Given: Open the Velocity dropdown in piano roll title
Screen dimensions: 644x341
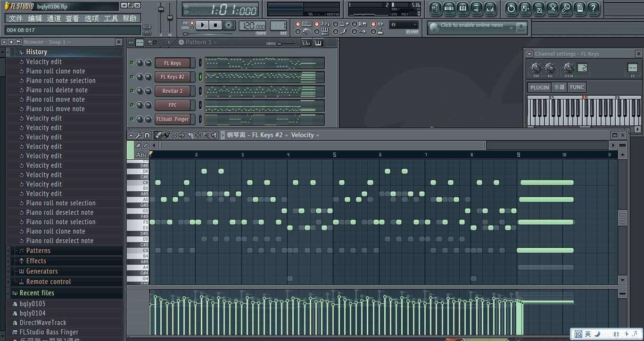Looking at the screenshot, I should pyautogui.click(x=305, y=135).
